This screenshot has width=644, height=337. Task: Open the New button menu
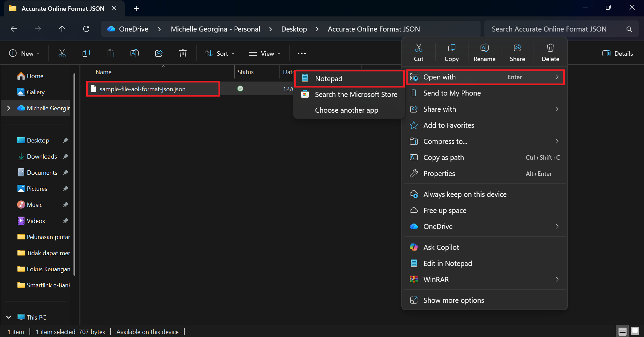pyautogui.click(x=24, y=54)
